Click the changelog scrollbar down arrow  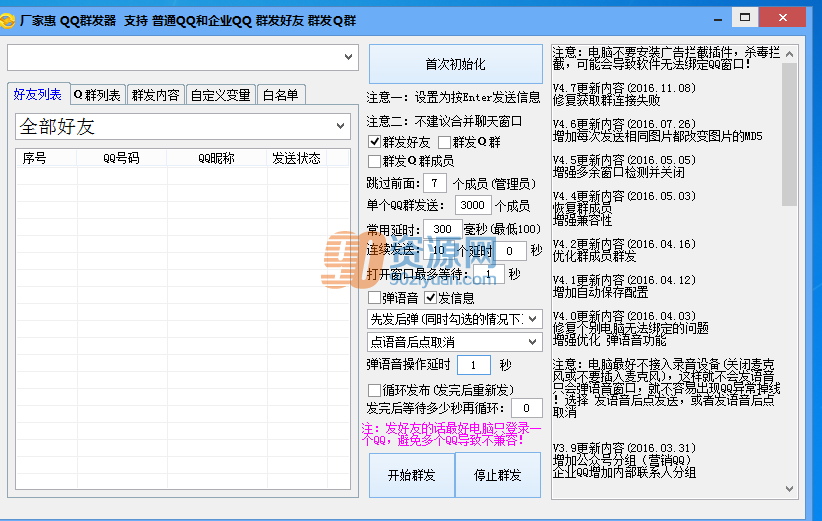(x=789, y=489)
